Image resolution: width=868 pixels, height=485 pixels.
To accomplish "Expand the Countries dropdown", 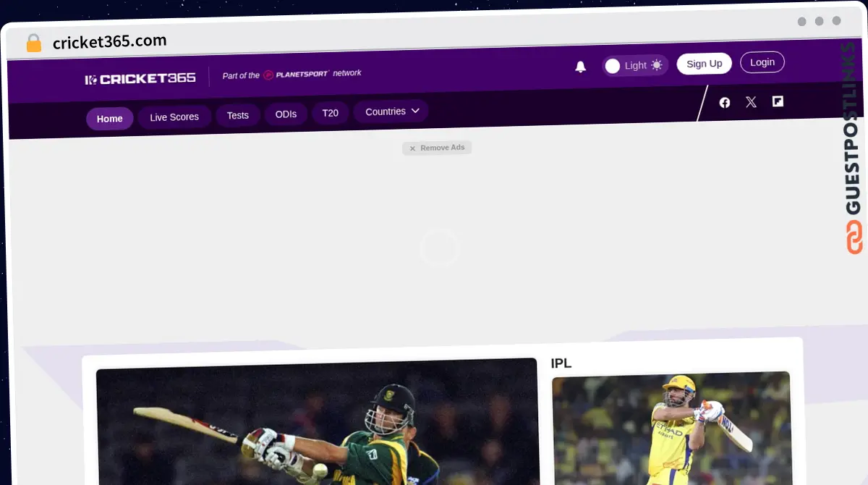I will tap(391, 111).
